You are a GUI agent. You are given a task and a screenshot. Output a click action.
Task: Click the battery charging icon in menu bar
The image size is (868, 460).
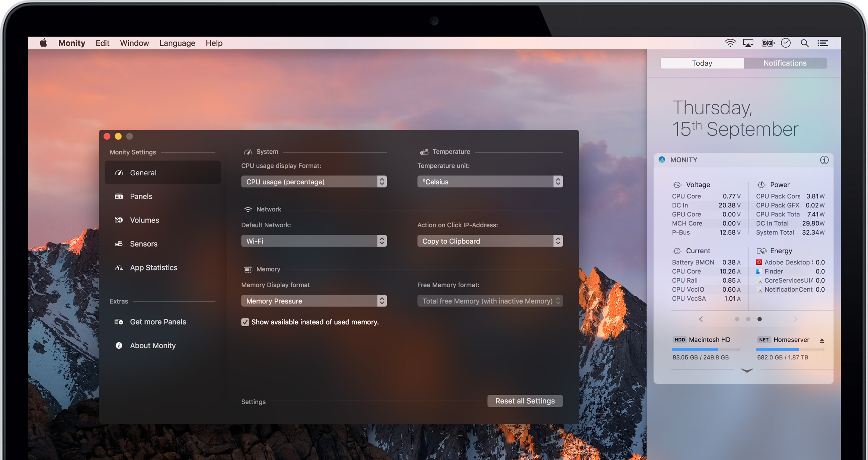click(768, 43)
